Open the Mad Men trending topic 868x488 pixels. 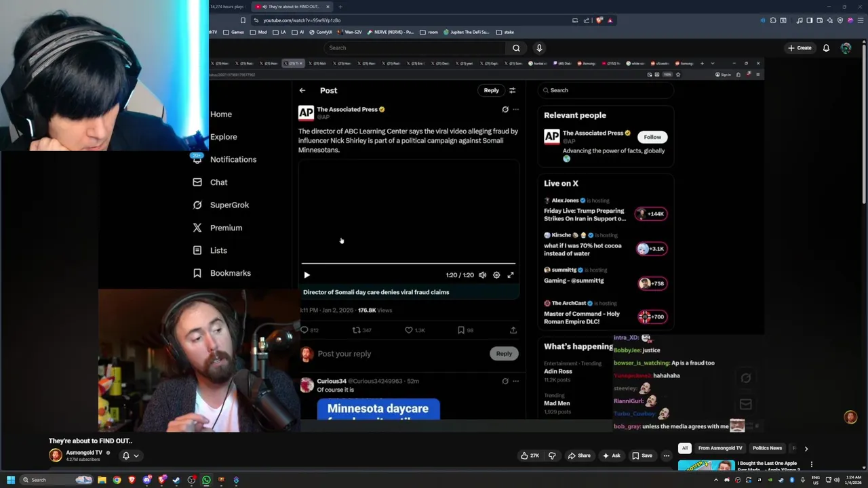pyautogui.click(x=557, y=403)
